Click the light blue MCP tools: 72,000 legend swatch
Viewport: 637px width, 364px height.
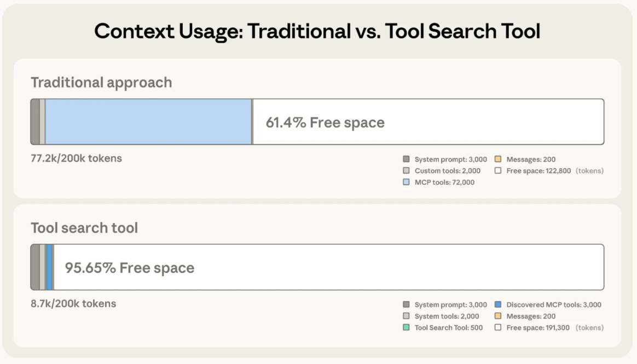point(406,183)
